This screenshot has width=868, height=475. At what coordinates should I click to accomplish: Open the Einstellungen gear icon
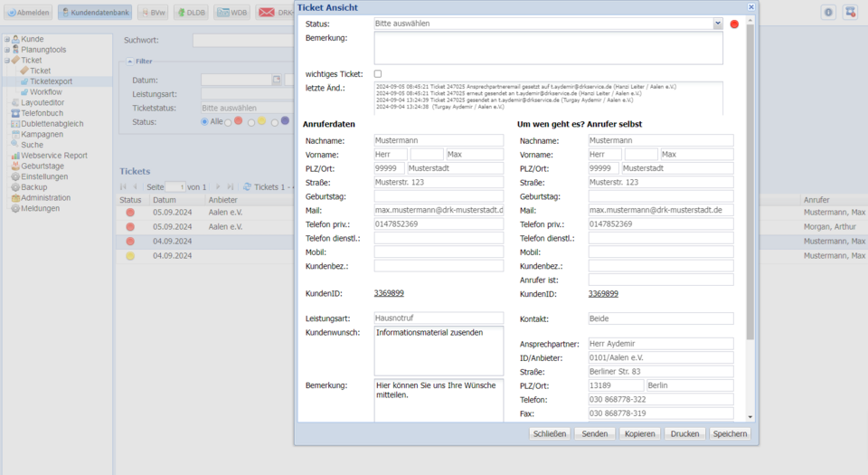click(15, 176)
